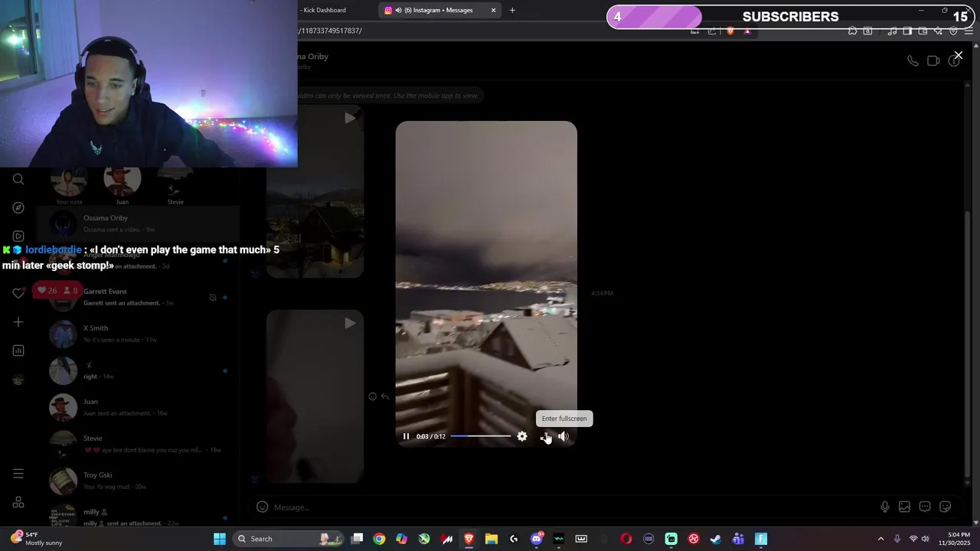Open dashboard chart icon in sidebar
Viewport: 980px width, 551px height.
pos(18,350)
